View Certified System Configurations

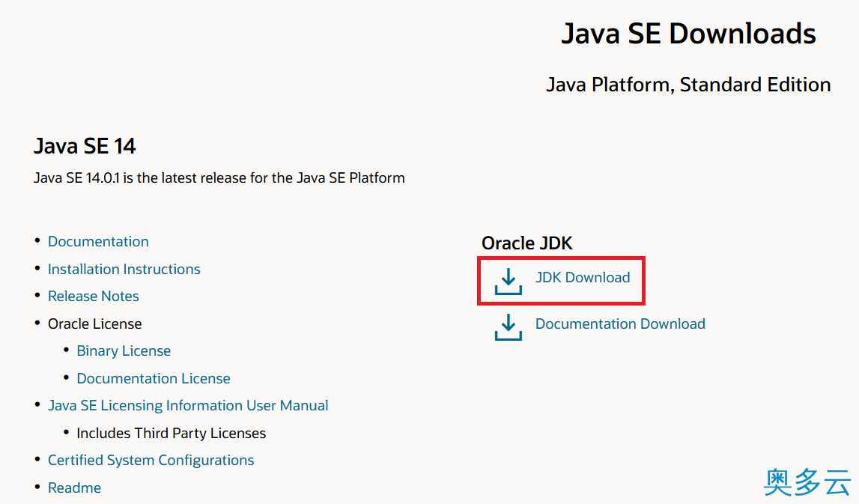[151, 460]
